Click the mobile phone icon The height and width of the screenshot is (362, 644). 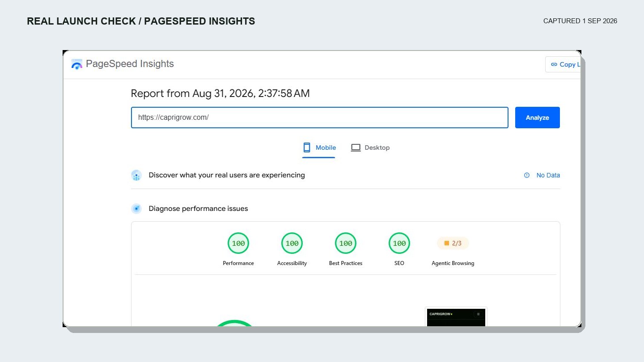[307, 147]
